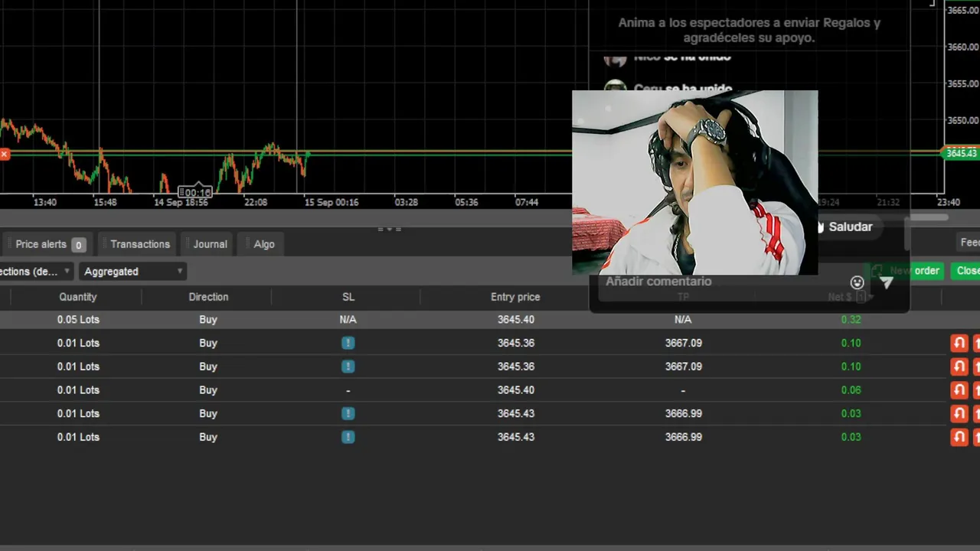Click the 23:40 time axis label
This screenshot has height=551, width=980.
click(948, 203)
